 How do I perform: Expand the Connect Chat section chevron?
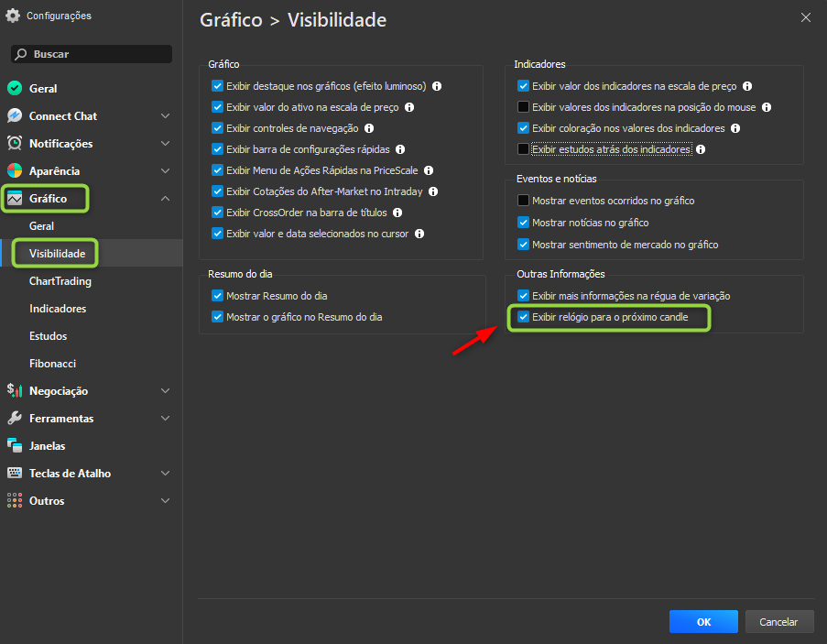[165, 116]
